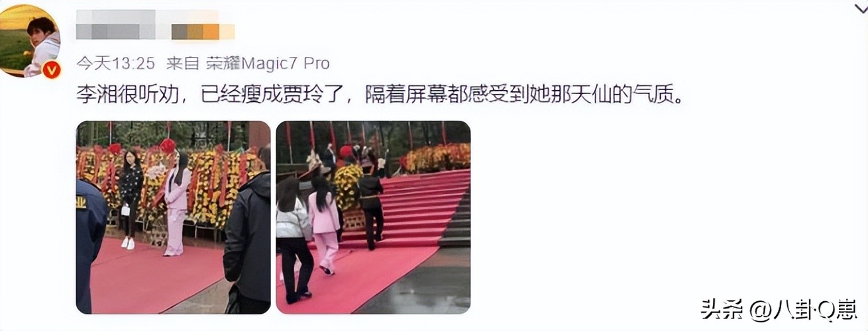868x331 pixels.
Task: Click the woman in pink suit, left photo
Action: pyautogui.click(x=177, y=205)
